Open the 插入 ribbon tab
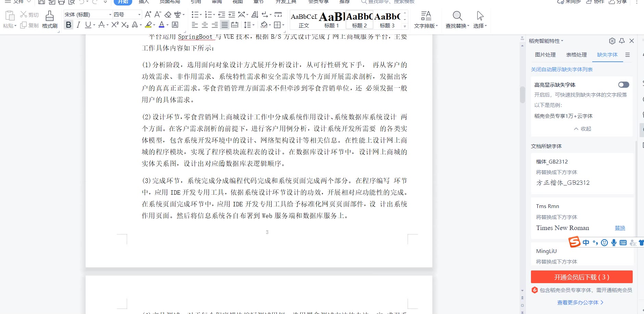The width and height of the screenshot is (644, 314). tap(144, 2)
